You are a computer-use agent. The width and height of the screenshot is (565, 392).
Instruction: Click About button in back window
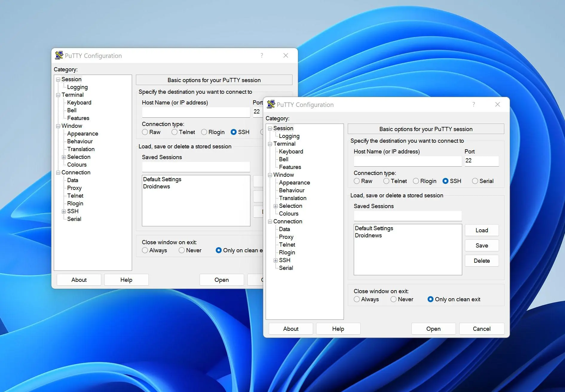click(x=79, y=280)
